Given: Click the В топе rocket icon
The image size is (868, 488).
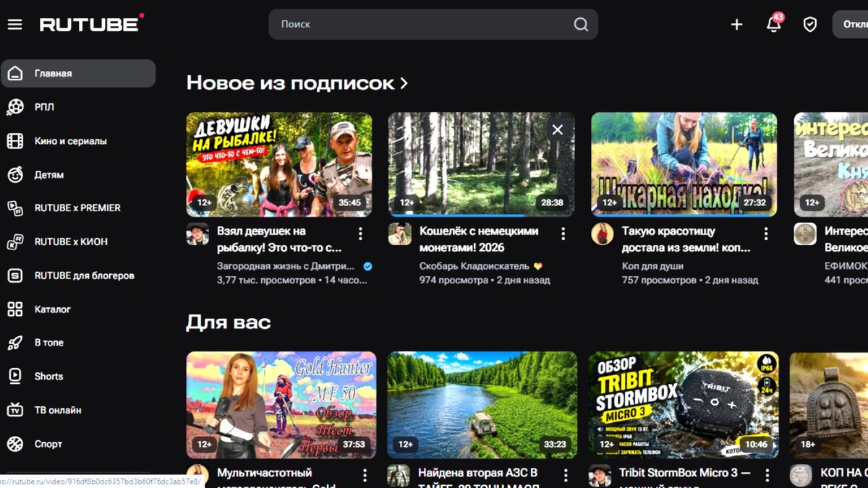Looking at the screenshot, I should pos(15,343).
